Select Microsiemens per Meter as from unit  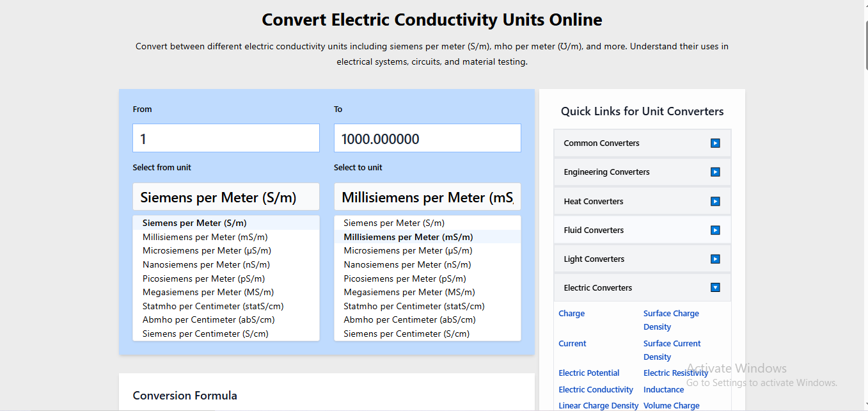(206, 250)
